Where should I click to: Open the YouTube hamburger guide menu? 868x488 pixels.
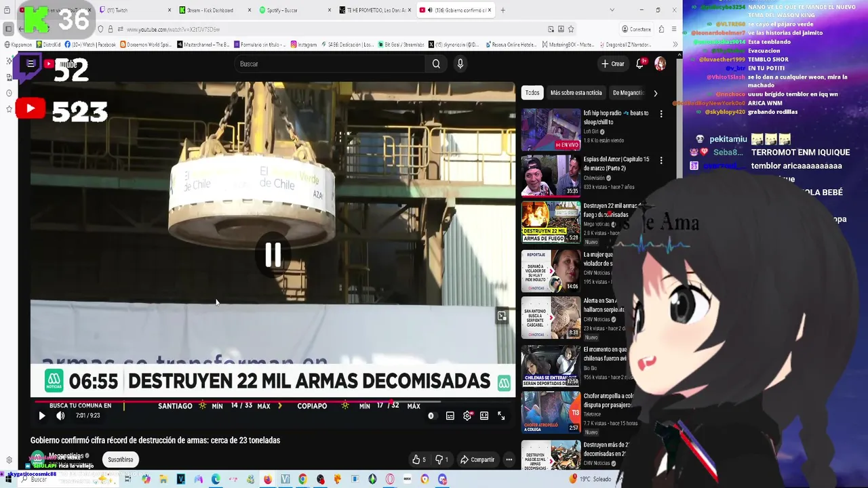click(x=31, y=64)
